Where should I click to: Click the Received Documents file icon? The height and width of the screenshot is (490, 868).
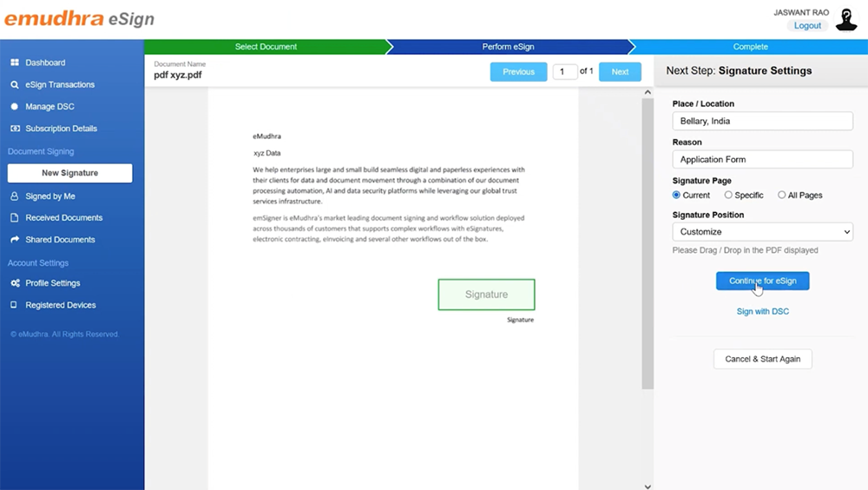pos(15,218)
